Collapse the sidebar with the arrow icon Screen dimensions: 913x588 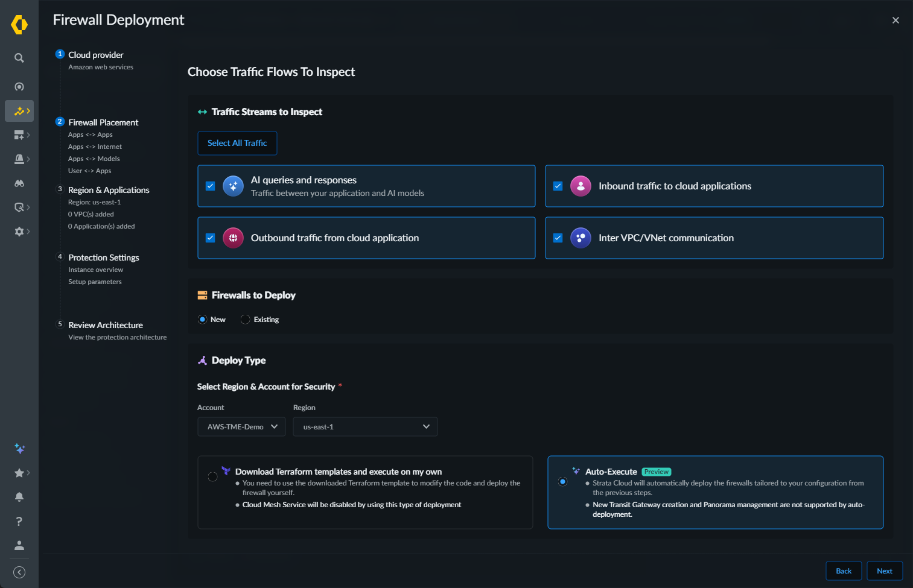click(19, 572)
